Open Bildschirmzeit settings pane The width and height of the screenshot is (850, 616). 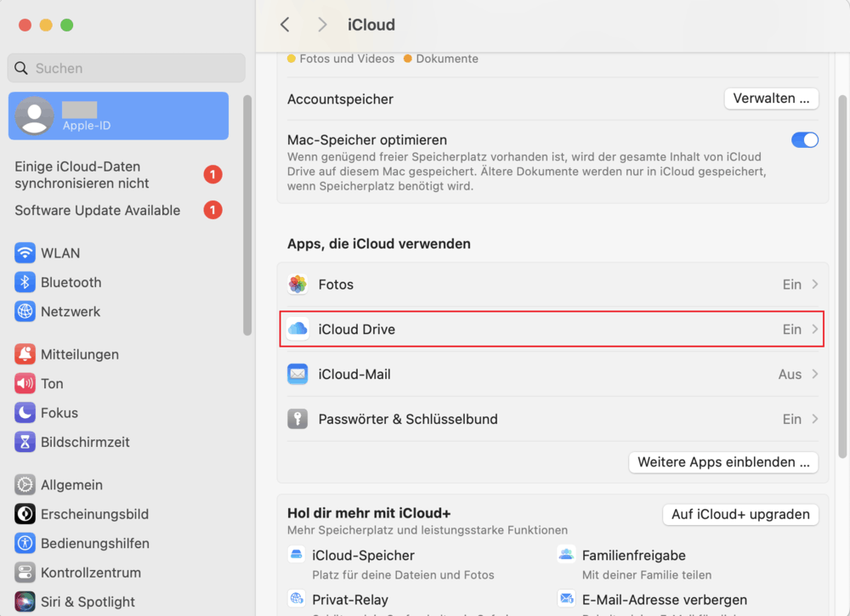[x=119, y=442]
